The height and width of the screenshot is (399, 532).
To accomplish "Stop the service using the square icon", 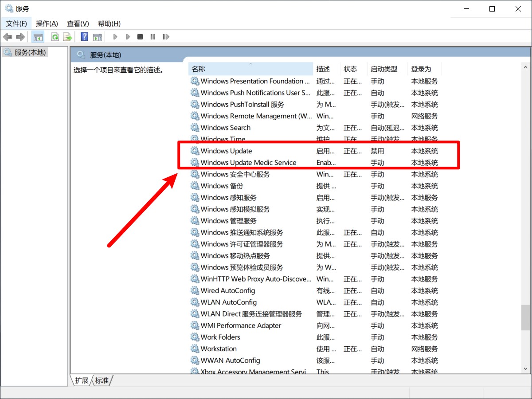I will [x=140, y=36].
